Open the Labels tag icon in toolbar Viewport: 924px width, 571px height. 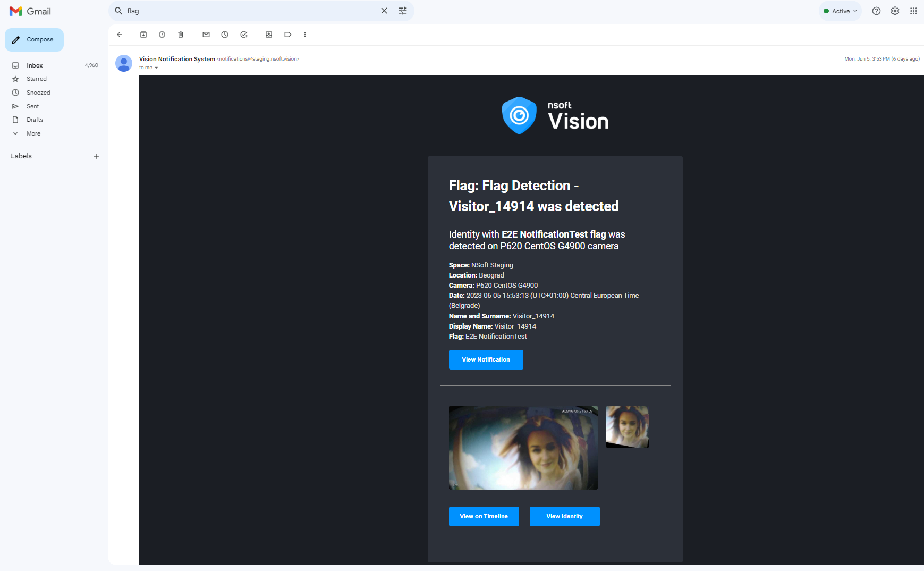coord(287,35)
